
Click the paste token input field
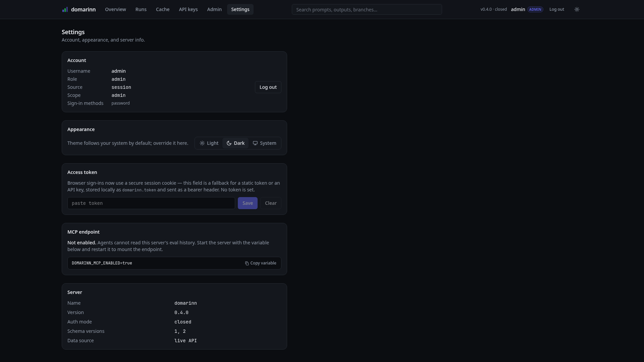coord(151,203)
